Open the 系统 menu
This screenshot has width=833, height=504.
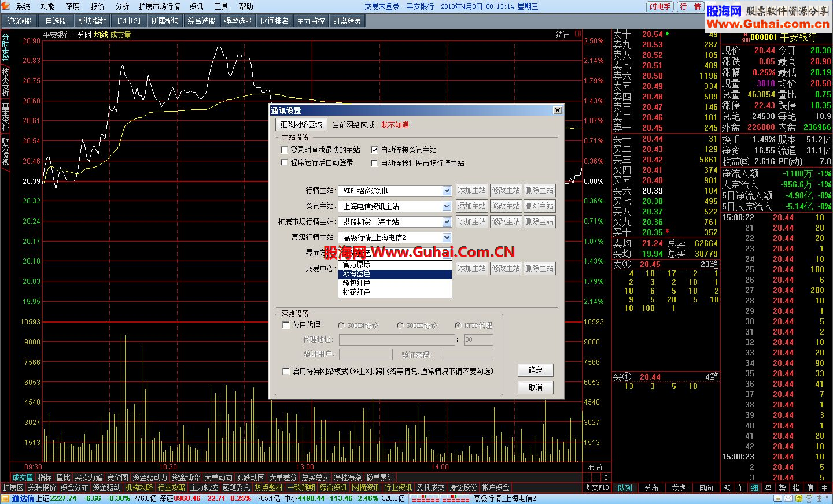coord(23,6)
